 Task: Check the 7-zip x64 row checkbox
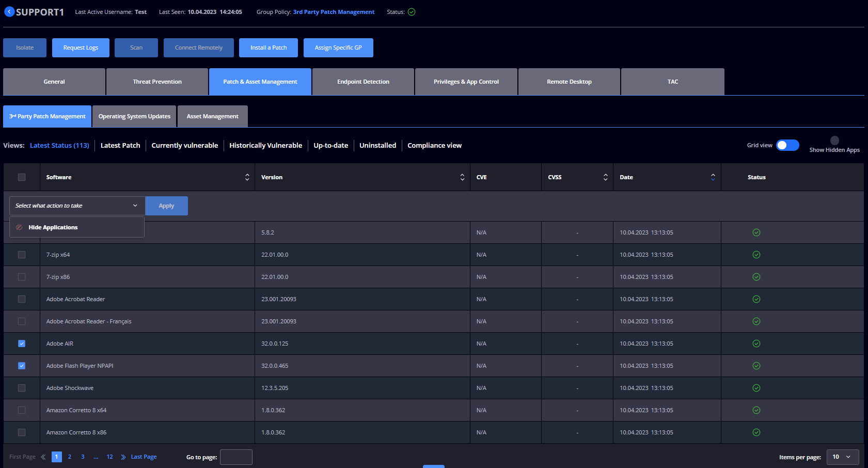pyautogui.click(x=22, y=255)
